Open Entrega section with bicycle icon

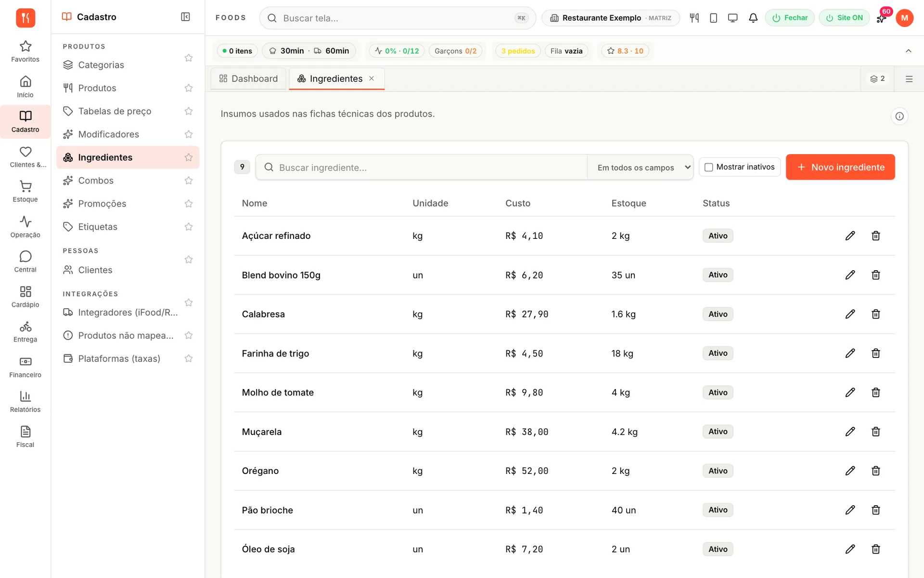click(25, 332)
